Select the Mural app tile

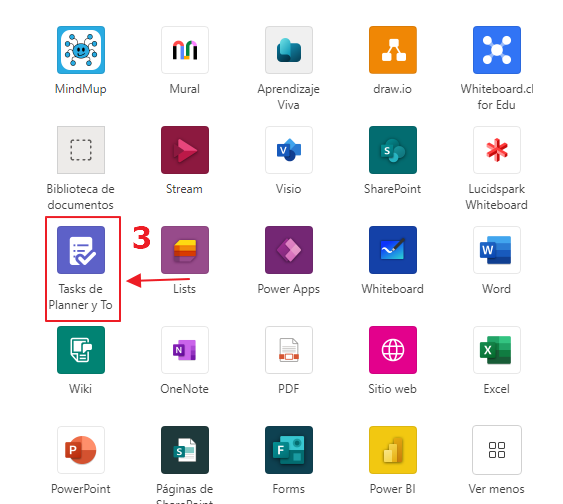coord(185,50)
